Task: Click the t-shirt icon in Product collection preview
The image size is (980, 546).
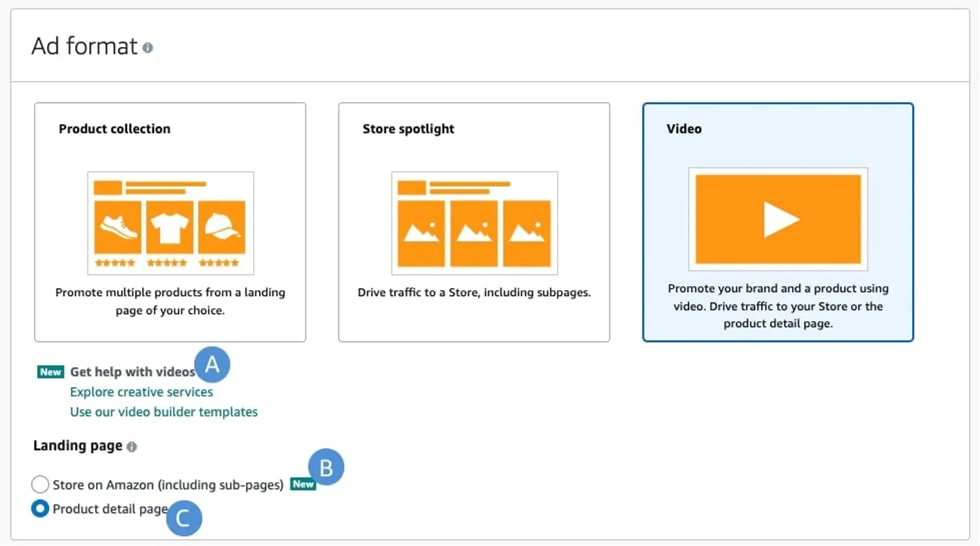Action: [170, 226]
